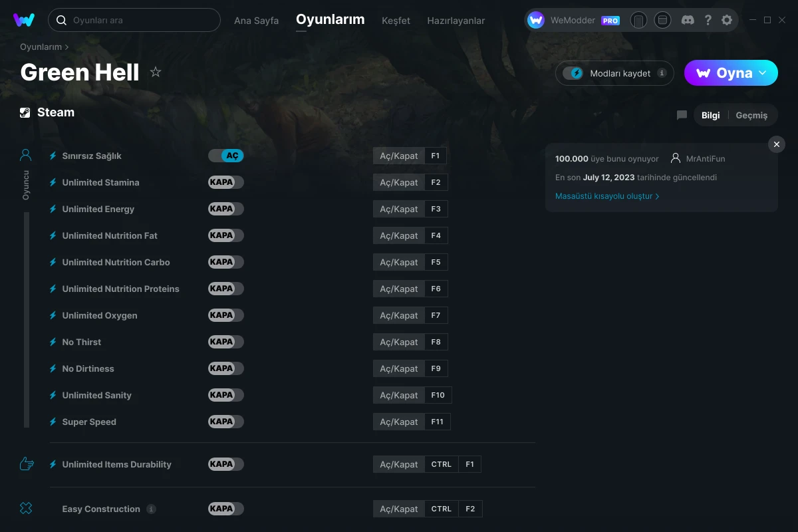Viewport: 798px width, 532px height.
Task: Open settings gear icon
Action: pos(727,20)
